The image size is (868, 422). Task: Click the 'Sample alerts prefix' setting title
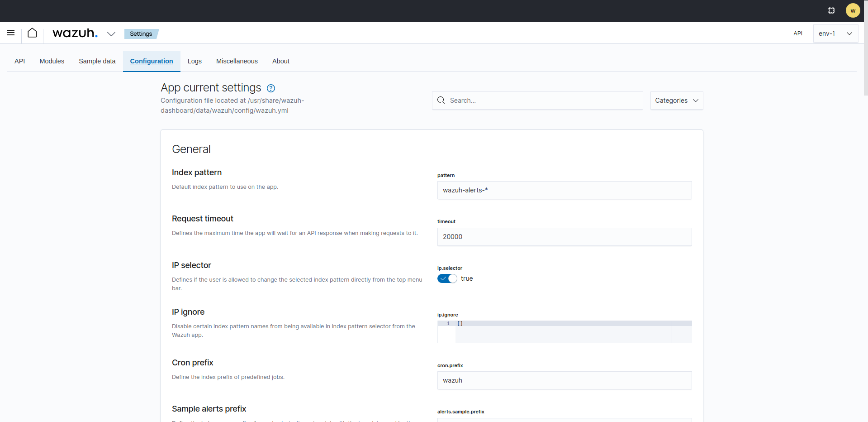click(209, 409)
